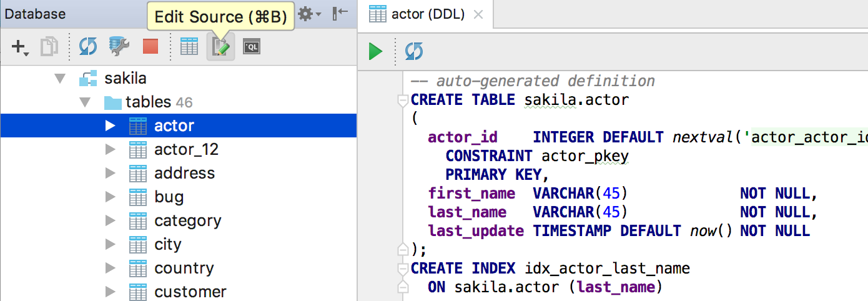
Task: Open the Table Editor icon in toolbar
Action: (x=189, y=47)
